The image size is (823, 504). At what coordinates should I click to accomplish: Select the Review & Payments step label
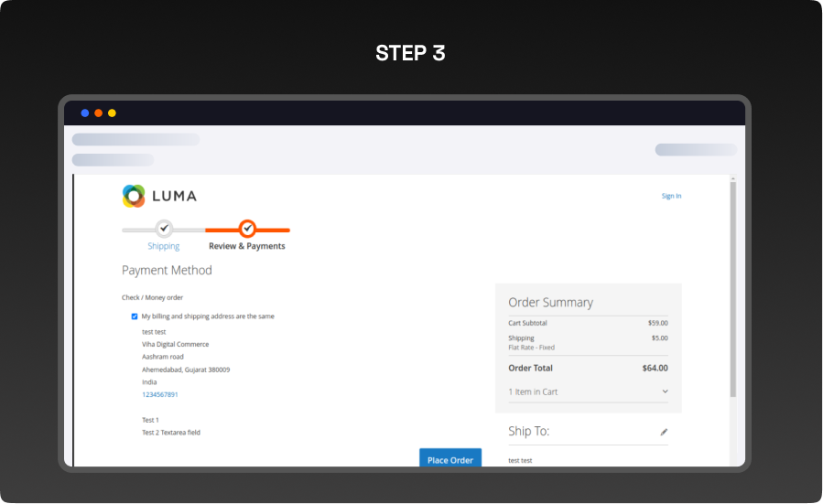tap(247, 246)
